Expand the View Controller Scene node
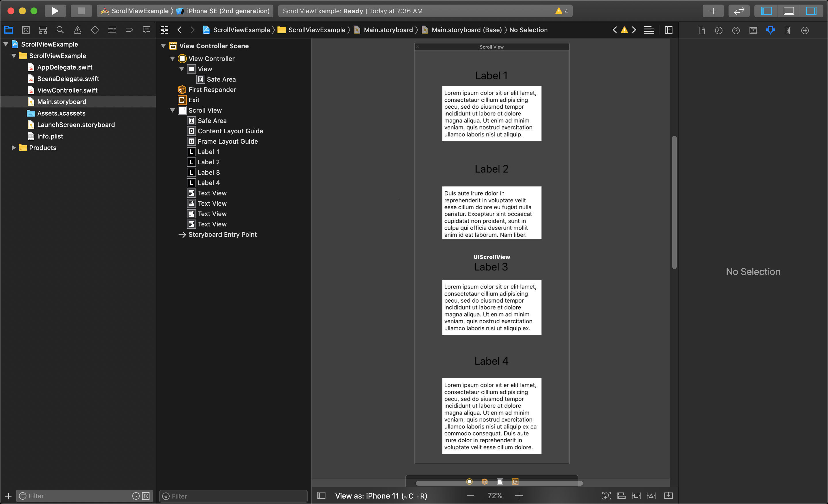The height and width of the screenshot is (504, 828). [x=163, y=46]
